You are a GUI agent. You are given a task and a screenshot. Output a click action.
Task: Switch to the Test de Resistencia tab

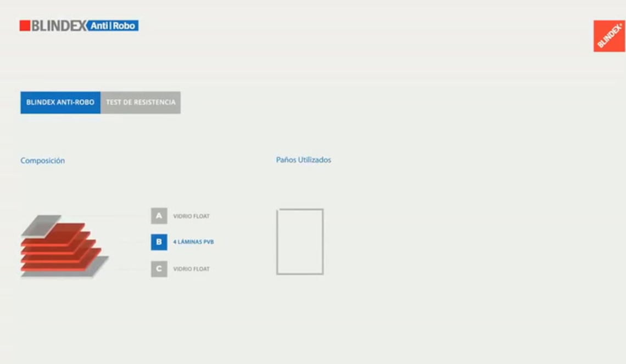[141, 103]
